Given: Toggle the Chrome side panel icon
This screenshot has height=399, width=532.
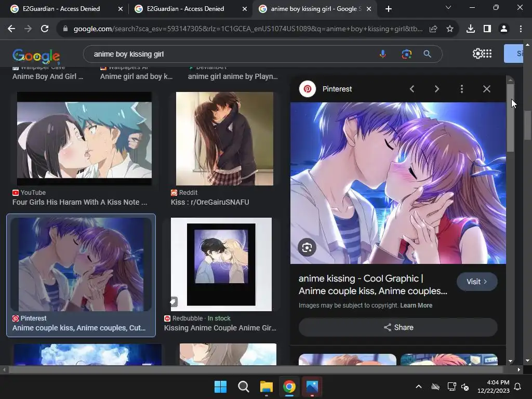Looking at the screenshot, I should point(487,29).
